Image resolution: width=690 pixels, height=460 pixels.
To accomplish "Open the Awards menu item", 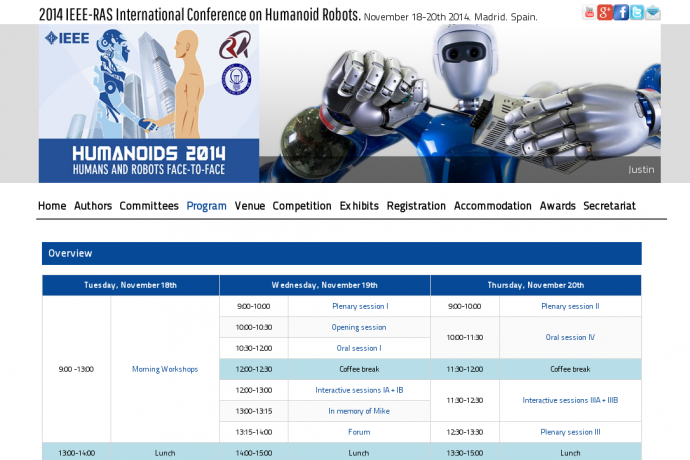I will [x=558, y=206].
